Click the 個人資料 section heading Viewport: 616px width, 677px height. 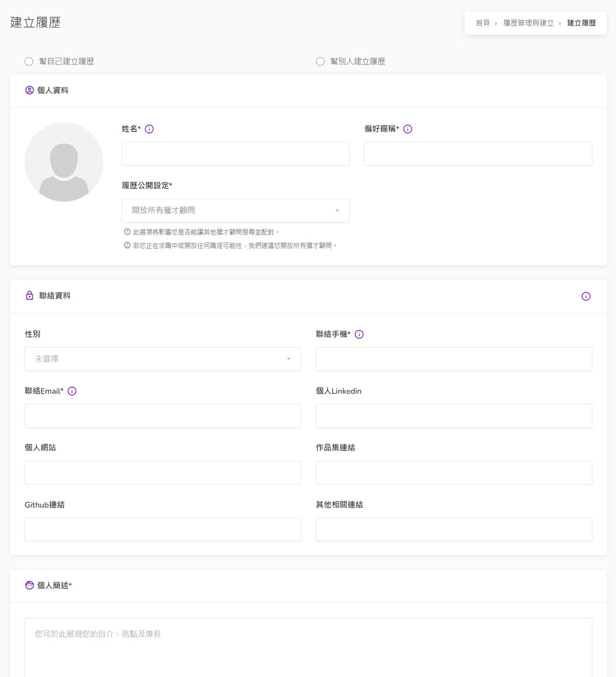[52, 90]
